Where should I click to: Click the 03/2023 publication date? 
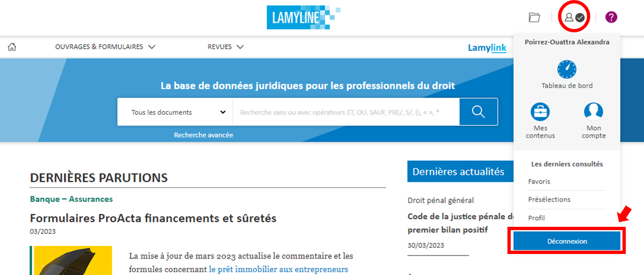pos(43,231)
